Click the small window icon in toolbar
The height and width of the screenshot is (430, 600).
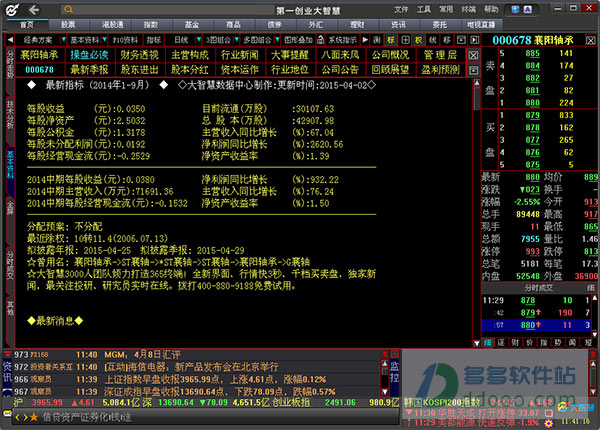[x=461, y=40]
